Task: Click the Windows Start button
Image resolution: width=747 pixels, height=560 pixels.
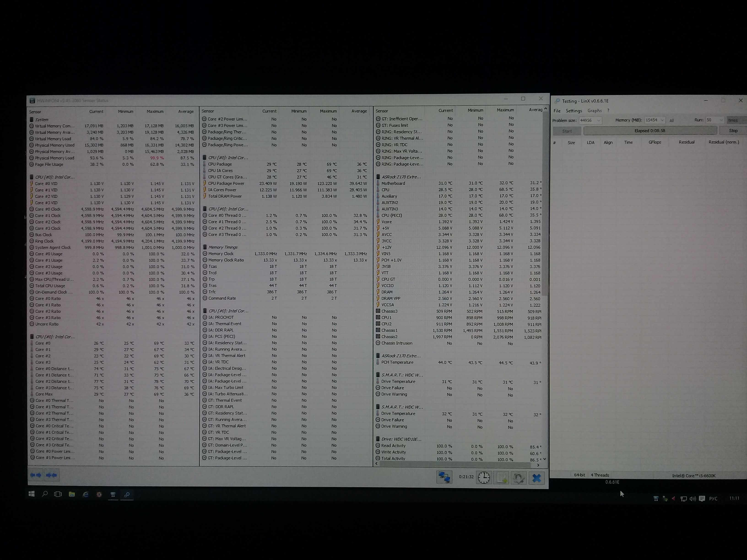Action: 31,494
